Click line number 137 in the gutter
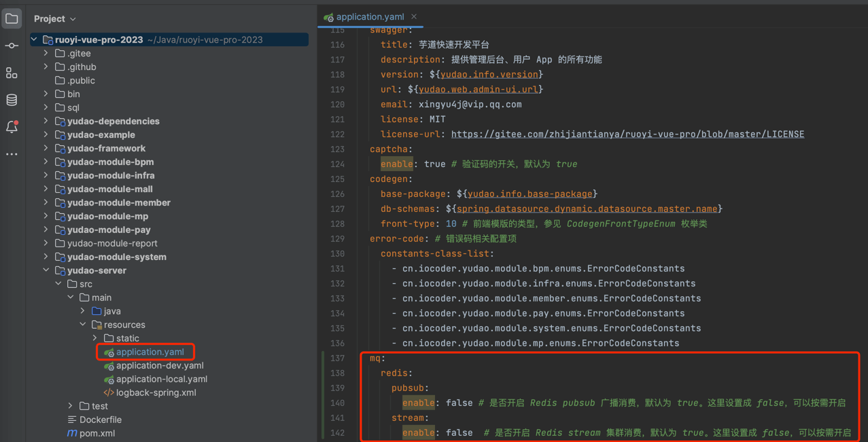Viewport: 868px width, 442px height. pyautogui.click(x=337, y=358)
